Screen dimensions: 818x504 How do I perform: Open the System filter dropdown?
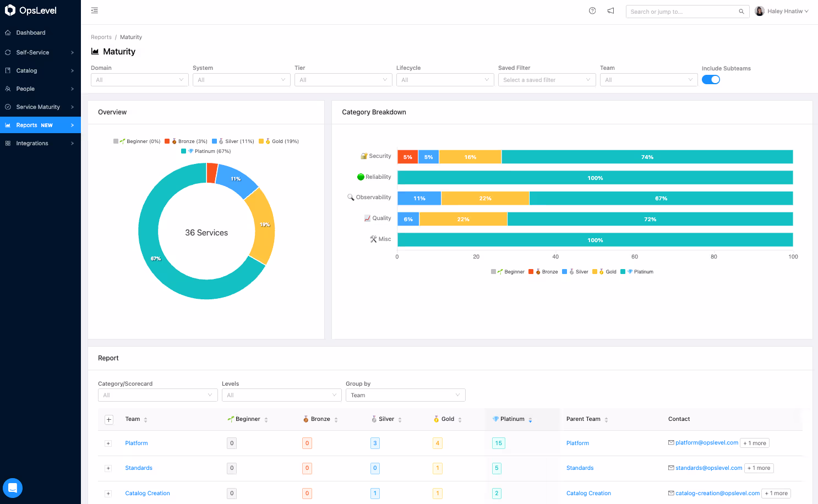pos(242,80)
